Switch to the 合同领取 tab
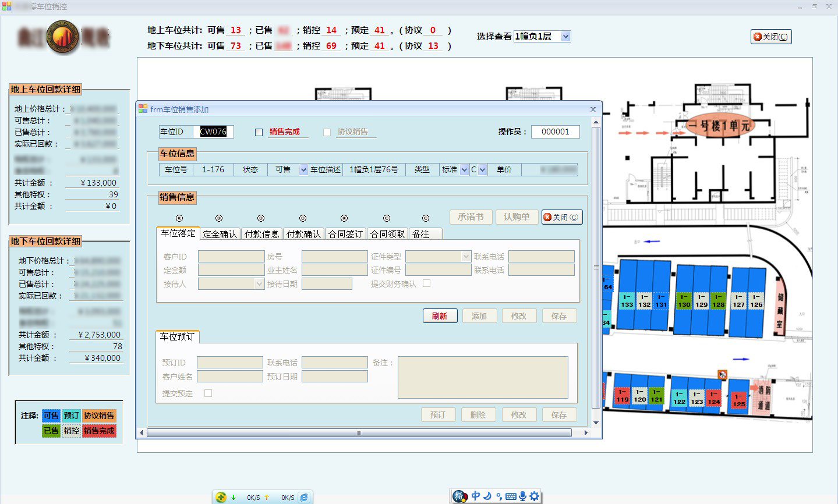Image resolution: width=838 pixels, height=504 pixels. coord(387,234)
